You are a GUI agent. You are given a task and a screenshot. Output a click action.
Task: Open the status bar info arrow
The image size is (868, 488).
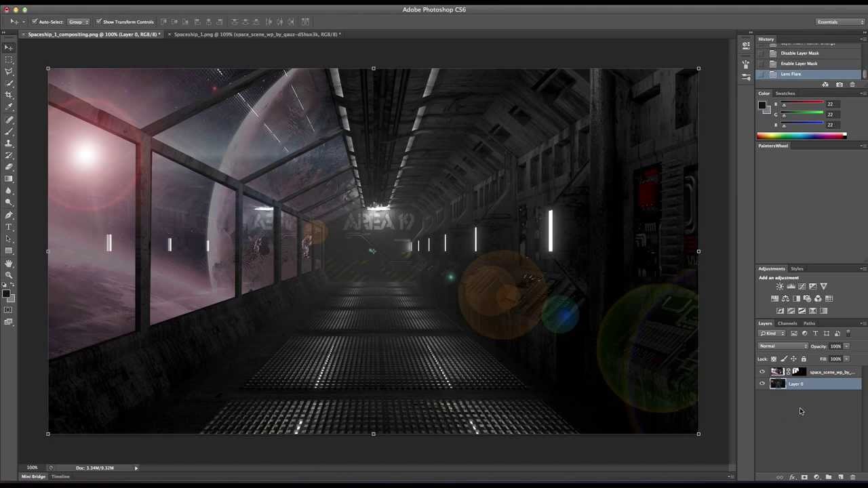(136, 468)
